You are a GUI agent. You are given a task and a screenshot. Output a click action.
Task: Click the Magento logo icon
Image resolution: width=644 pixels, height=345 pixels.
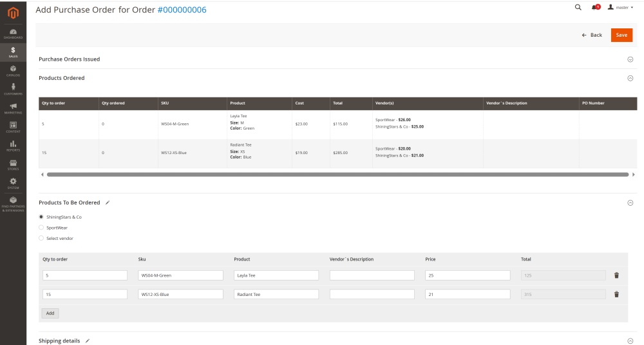pos(13,11)
